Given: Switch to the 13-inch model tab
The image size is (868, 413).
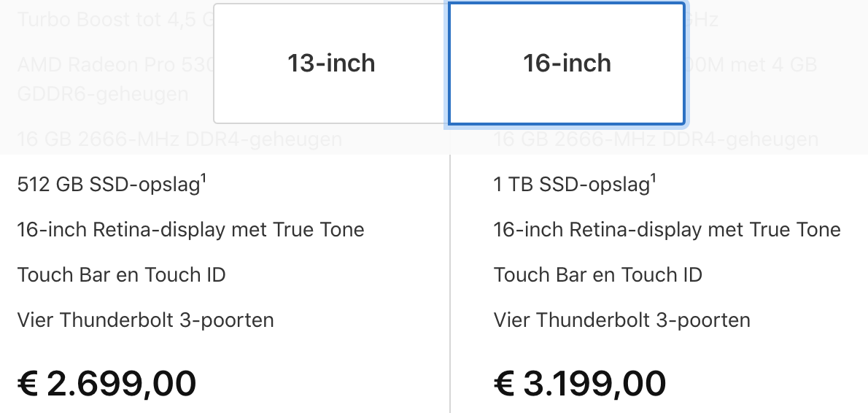Looking at the screenshot, I should click(x=331, y=63).
